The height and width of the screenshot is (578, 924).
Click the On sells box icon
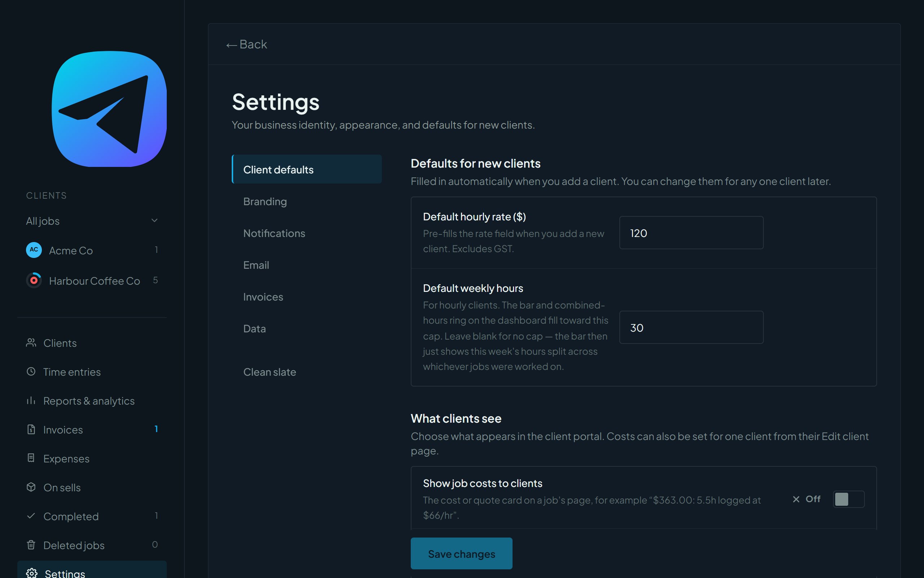pyautogui.click(x=31, y=487)
